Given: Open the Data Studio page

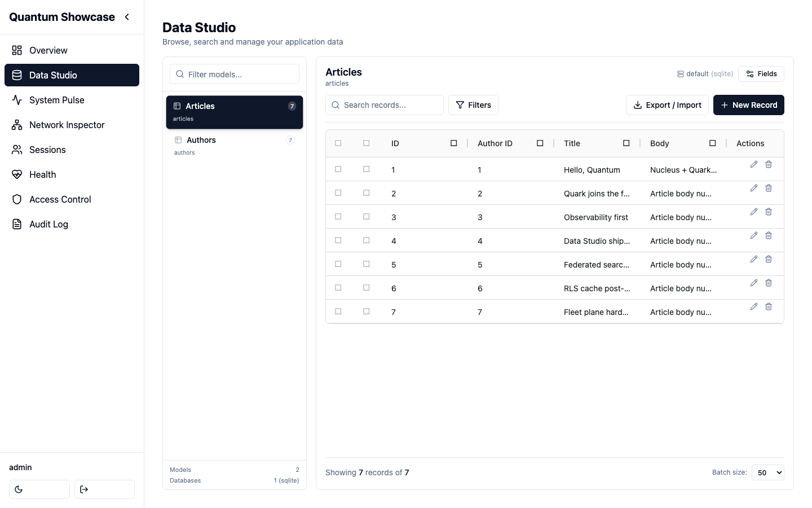Looking at the screenshot, I should click(72, 75).
